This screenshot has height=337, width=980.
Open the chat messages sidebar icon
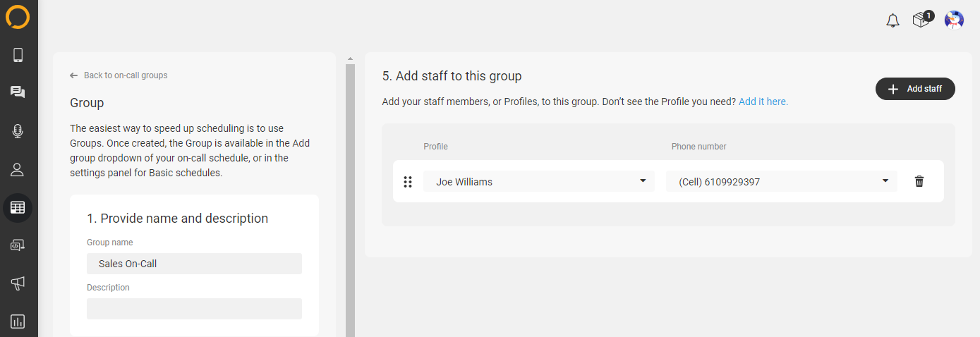(18, 92)
